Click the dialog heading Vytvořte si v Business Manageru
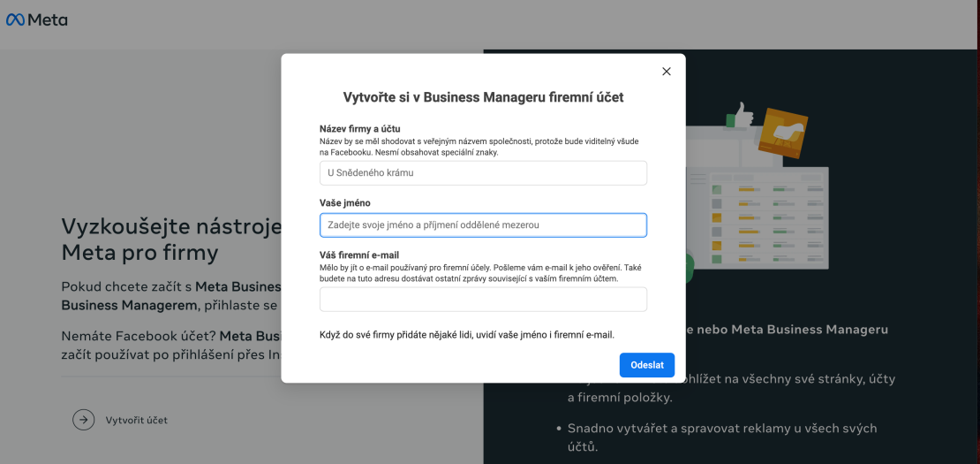The image size is (980, 464). coord(483,97)
